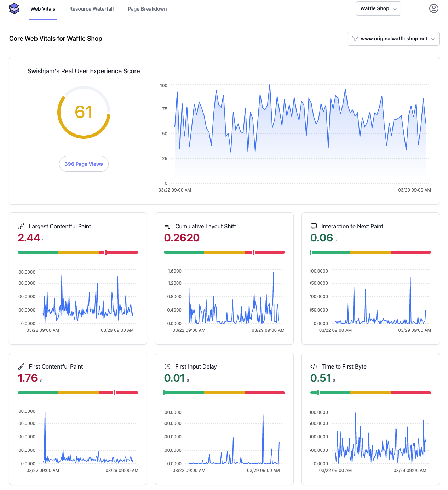Image resolution: width=448 pixels, height=490 pixels.
Task: Click the Swishjam stacked layers logo
Action: point(14,8)
